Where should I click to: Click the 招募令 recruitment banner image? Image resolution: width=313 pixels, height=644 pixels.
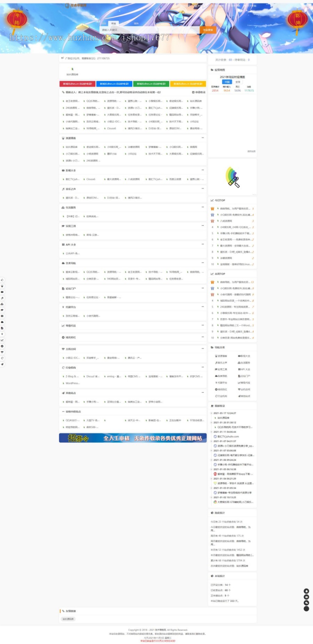133,438
